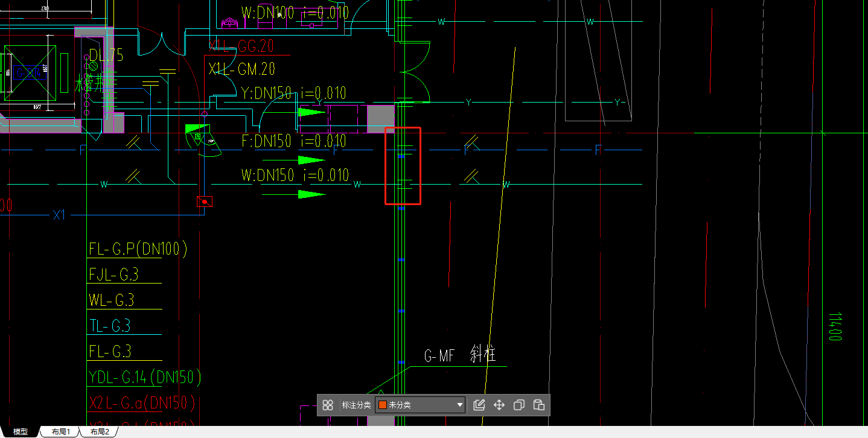Click the paste annotation icon
The width and height of the screenshot is (868, 438).
click(540, 405)
